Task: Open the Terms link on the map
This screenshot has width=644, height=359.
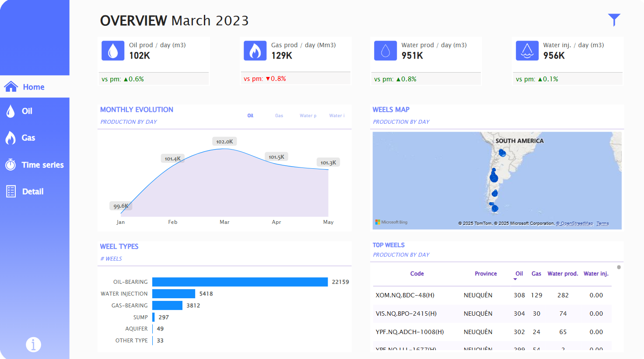Action: pyautogui.click(x=602, y=223)
